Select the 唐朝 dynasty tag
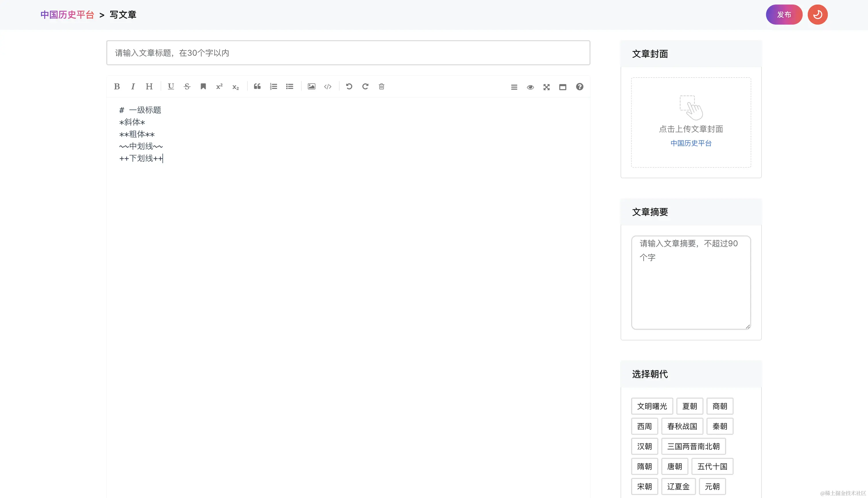Image resolution: width=868 pixels, height=498 pixels. point(675,466)
